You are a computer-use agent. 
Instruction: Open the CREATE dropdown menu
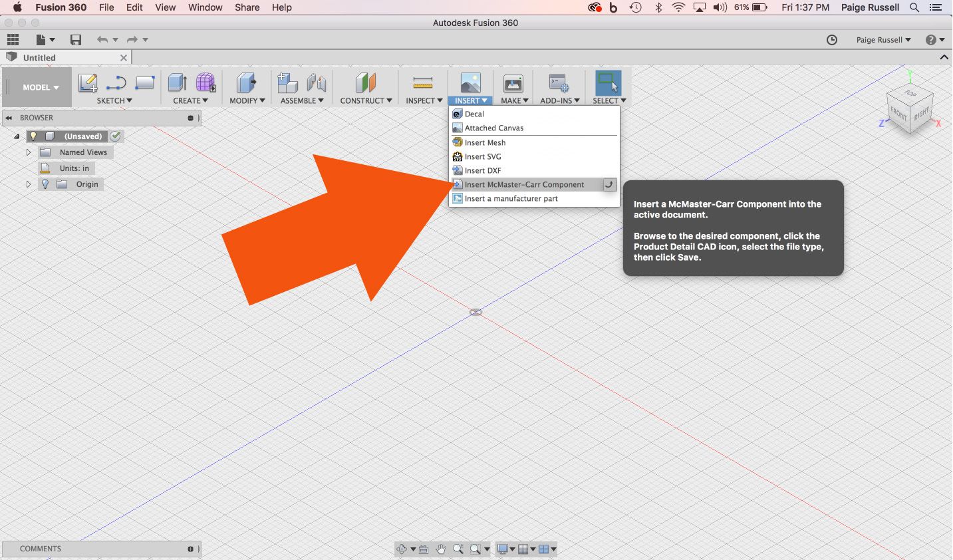pos(191,101)
